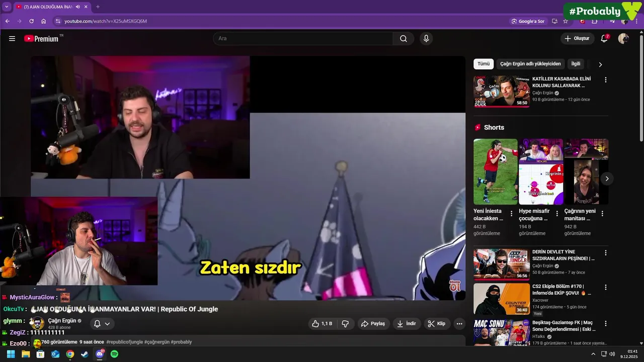Create a clip with Klip

pos(437,324)
